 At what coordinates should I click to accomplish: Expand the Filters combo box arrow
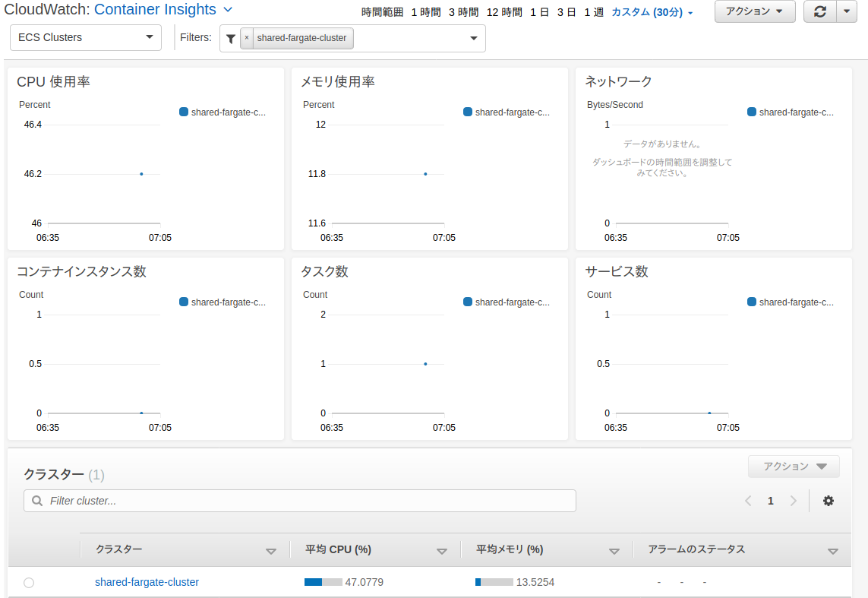pos(473,38)
